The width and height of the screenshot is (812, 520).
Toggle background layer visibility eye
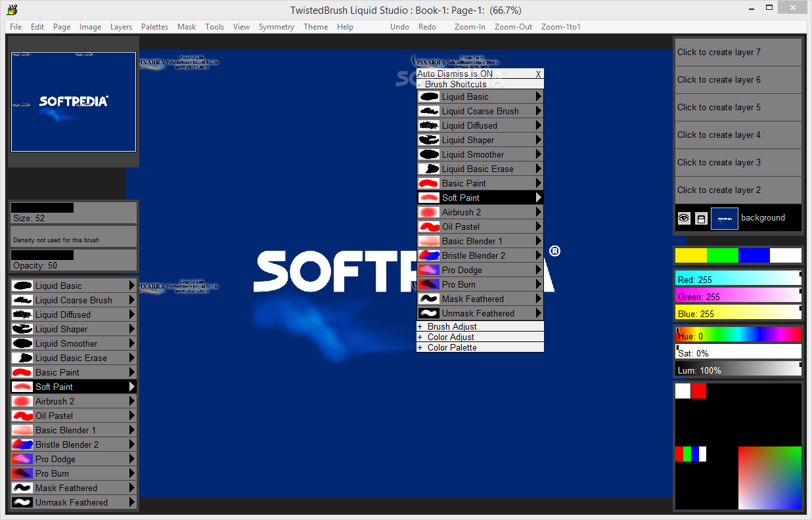click(x=684, y=218)
